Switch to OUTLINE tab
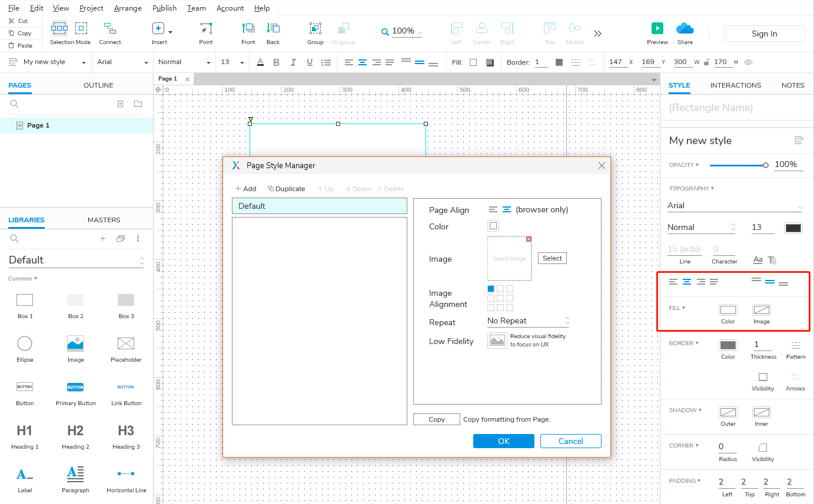814x504 pixels. (98, 85)
